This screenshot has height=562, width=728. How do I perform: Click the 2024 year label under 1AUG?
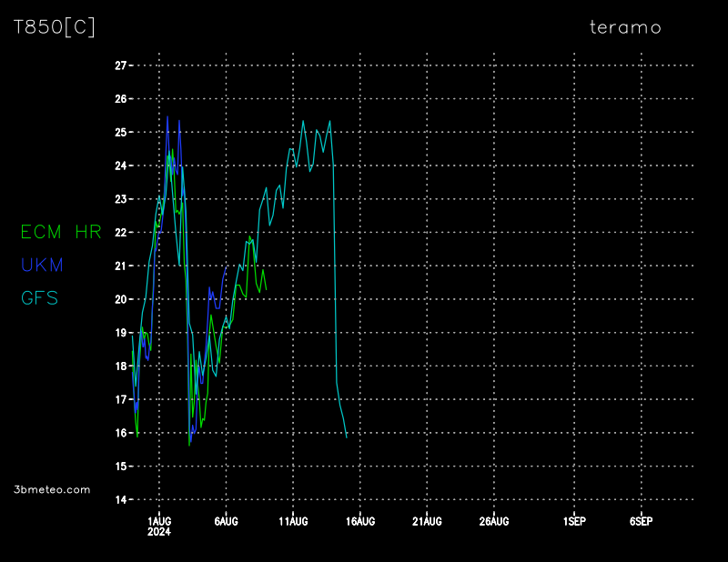click(159, 532)
